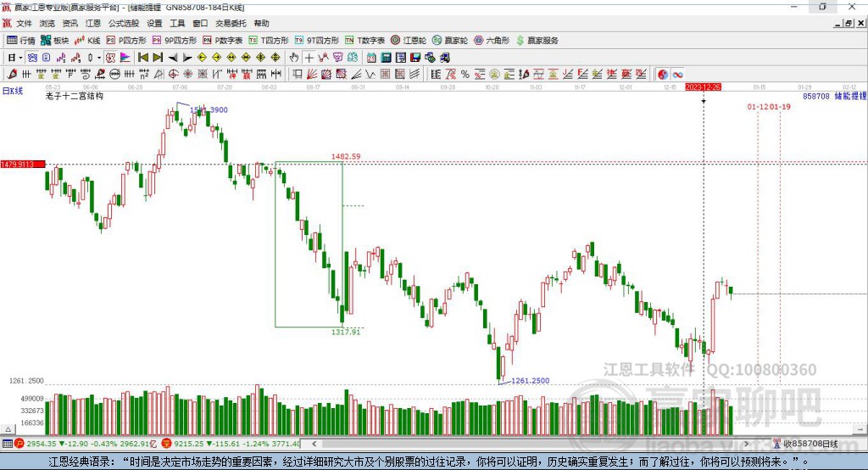Screen dimensions: 868x470
Task: Collapse the volume panel triangle button
Action: point(8,429)
